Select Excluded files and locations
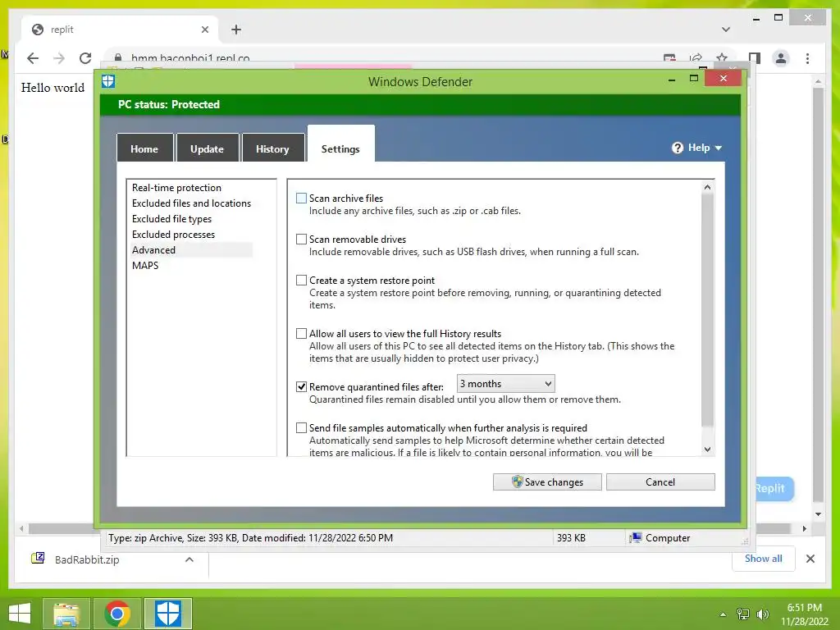This screenshot has width=840, height=630. point(192,203)
